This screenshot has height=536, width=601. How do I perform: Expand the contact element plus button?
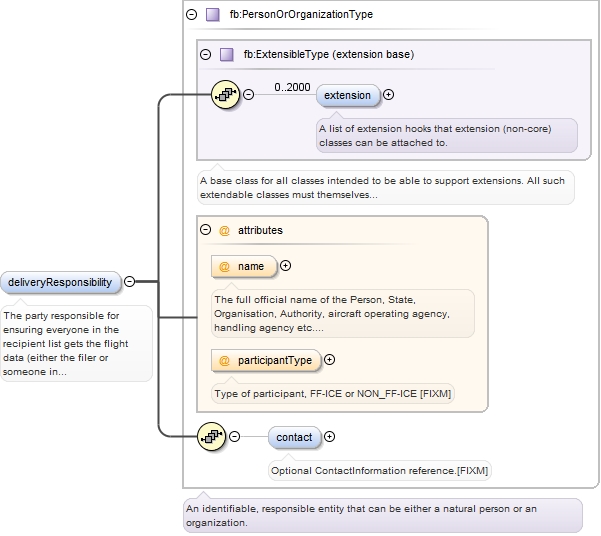[x=330, y=436]
